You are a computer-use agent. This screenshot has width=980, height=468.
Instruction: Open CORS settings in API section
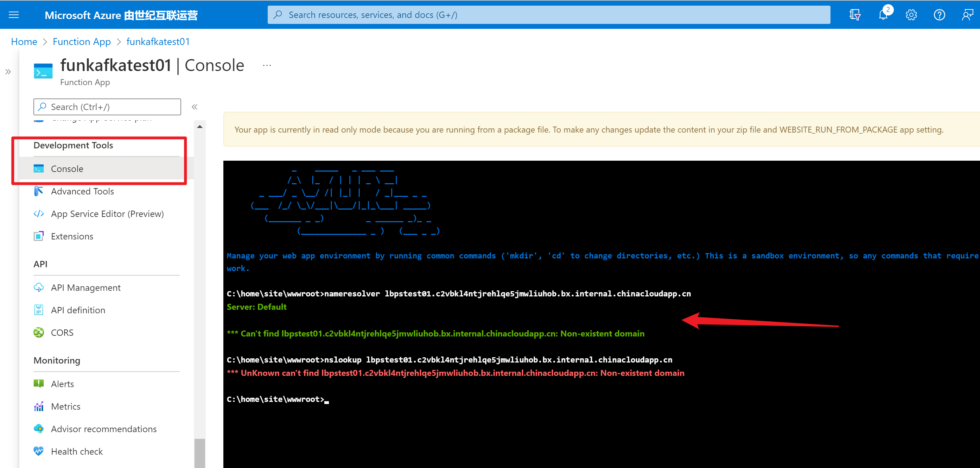point(62,332)
